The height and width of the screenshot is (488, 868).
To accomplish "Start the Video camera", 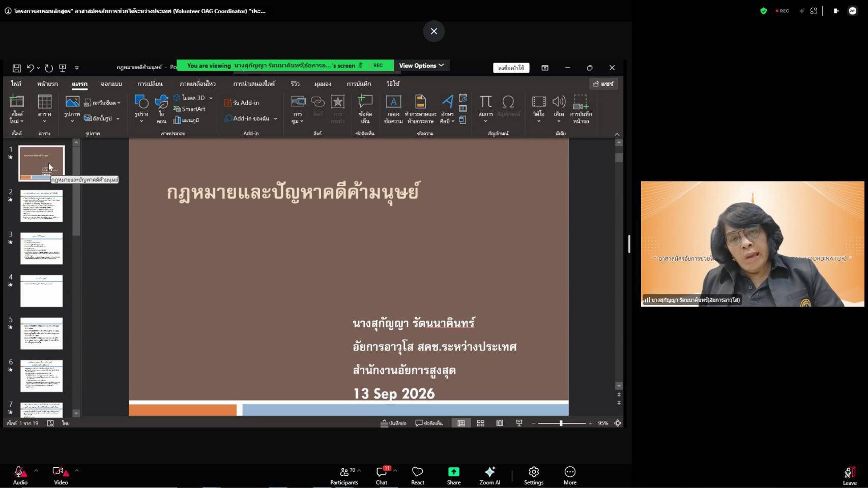I will tap(61, 476).
